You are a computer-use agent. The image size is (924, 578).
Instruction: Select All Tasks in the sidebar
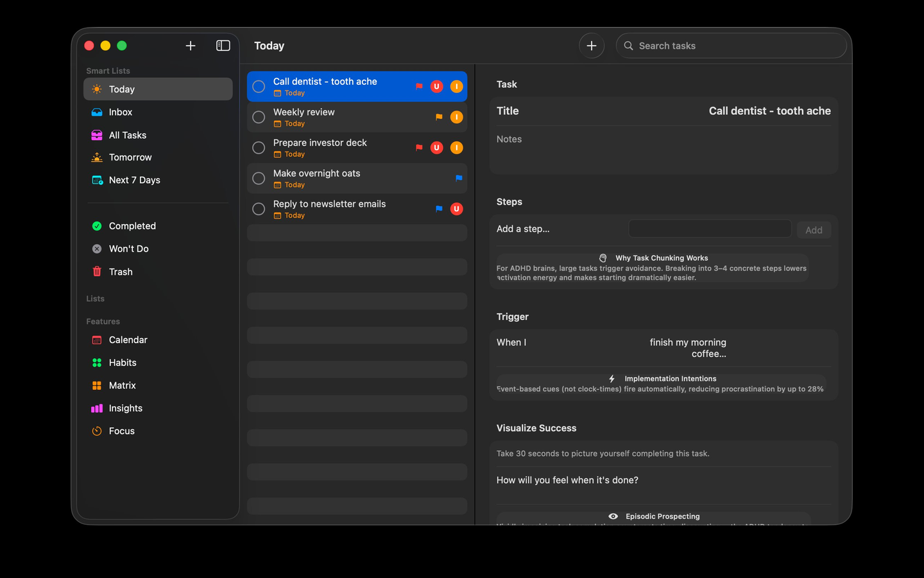click(x=158, y=135)
